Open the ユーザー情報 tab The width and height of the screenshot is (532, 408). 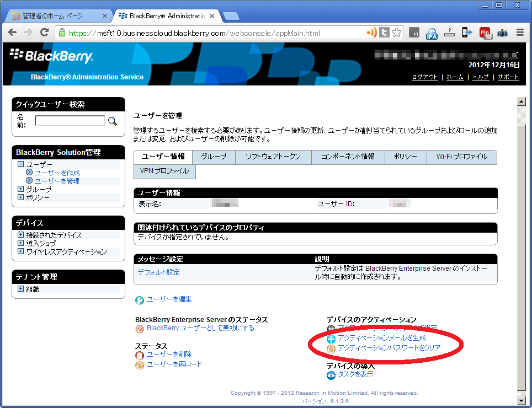pyautogui.click(x=163, y=157)
